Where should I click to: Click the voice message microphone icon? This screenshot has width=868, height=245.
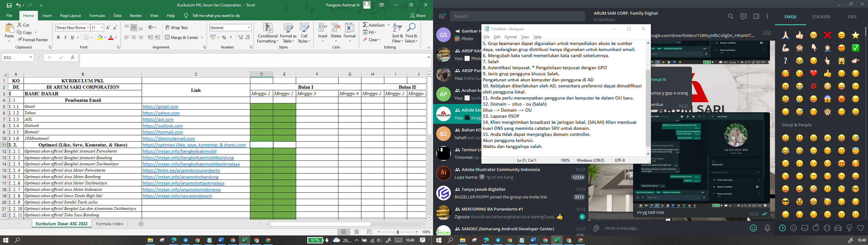coord(767,228)
